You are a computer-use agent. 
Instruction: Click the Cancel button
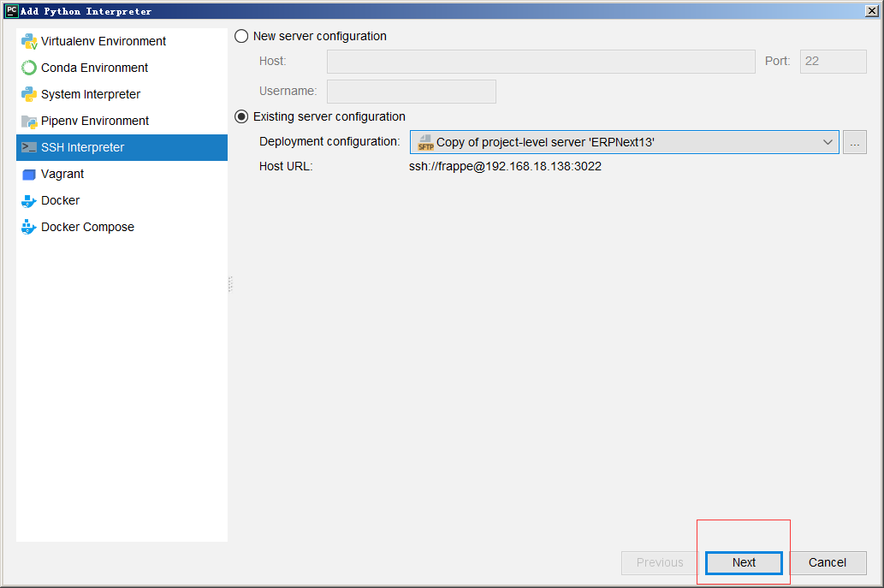coord(827,562)
